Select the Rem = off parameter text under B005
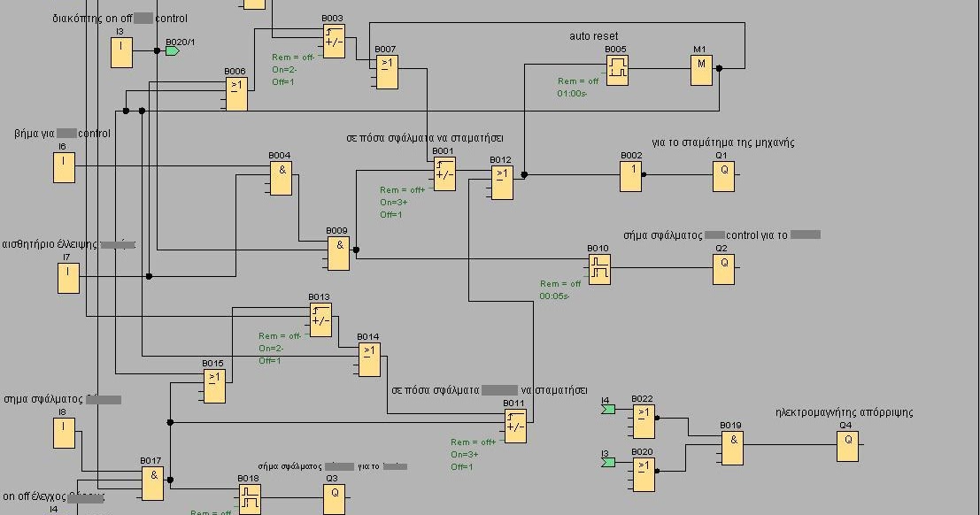Image resolution: width=980 pixels, height=515 pixels. coord(577,80)
